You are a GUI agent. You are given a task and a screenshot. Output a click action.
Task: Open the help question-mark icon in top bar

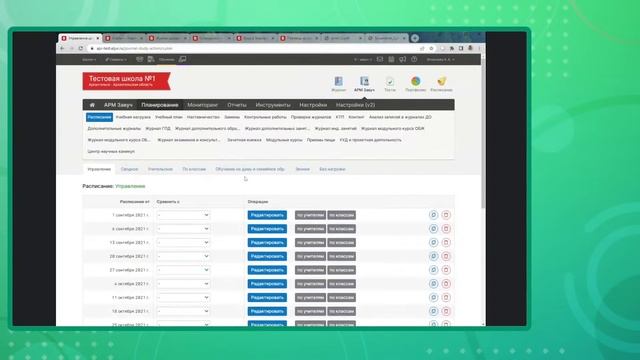pyautogui.click(x=414, y=60)
